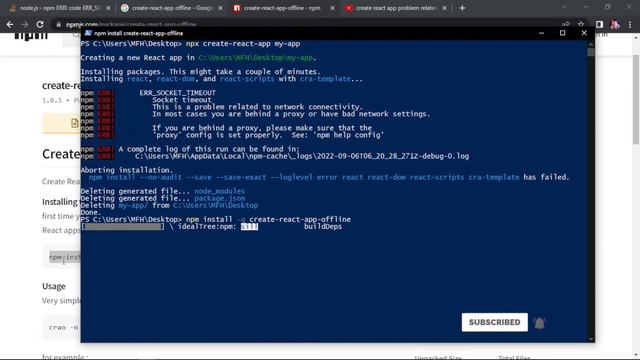Switch to YouTube create react app tab
Image resolution: width=640 pixels, height=360 pixels.
click(395, 8)
